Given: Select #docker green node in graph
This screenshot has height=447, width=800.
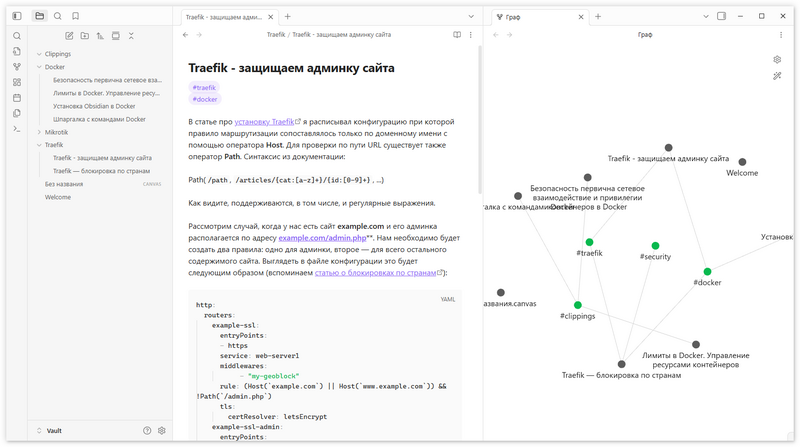Looking at the screenshot, I should pos(707,271).
